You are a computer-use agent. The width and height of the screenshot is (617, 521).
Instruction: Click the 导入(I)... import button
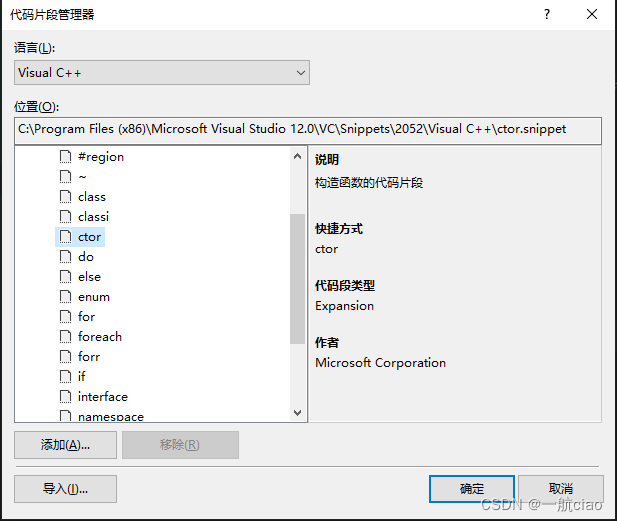point(65,489)
